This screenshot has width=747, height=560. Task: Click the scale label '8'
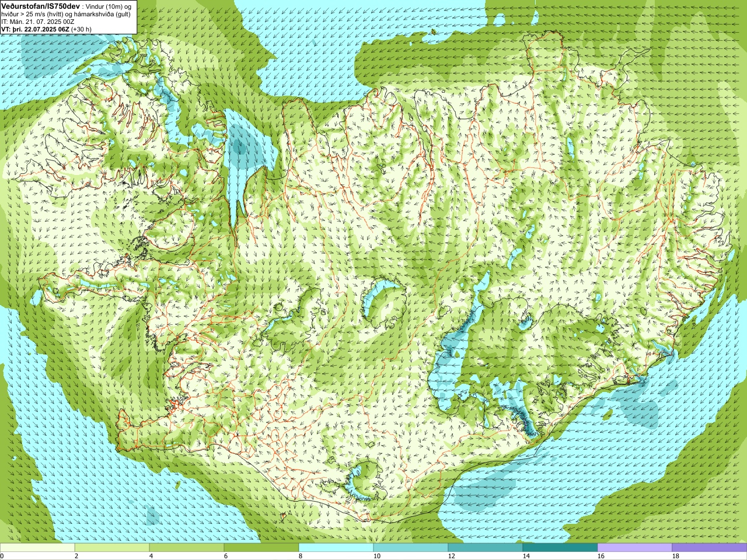(301, 556)
